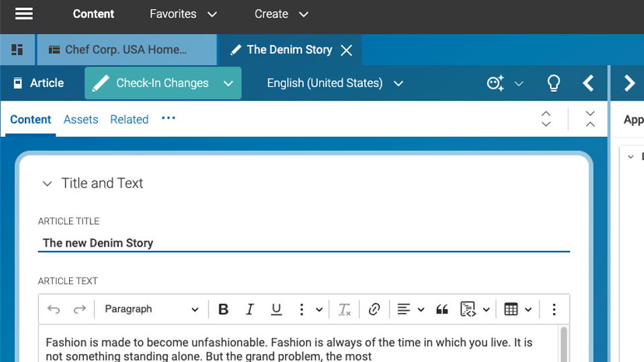Click the lightbulb hints icon

pos(553,83)
